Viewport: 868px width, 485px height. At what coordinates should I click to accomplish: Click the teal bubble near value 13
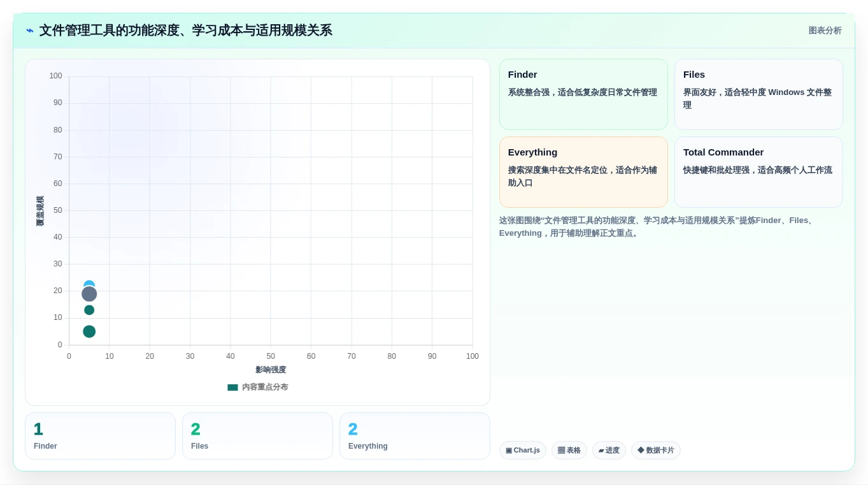tap(89, 310)
